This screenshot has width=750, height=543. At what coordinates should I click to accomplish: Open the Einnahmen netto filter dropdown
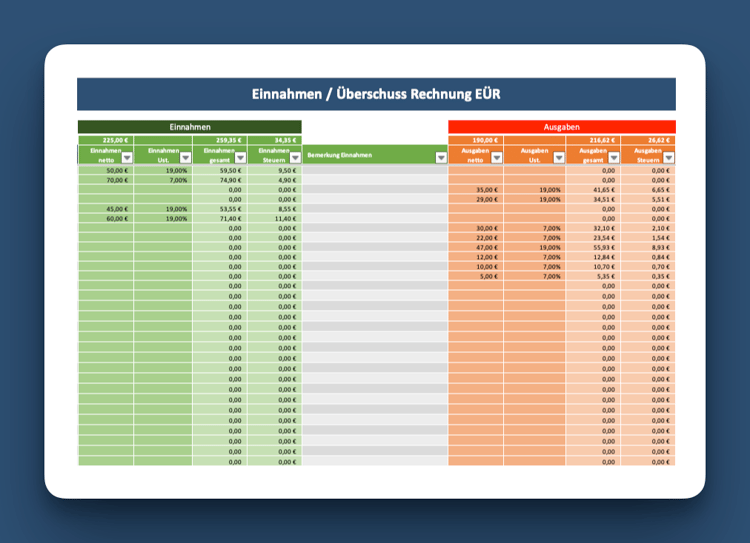pyautogui.click(x=127, y=157)
